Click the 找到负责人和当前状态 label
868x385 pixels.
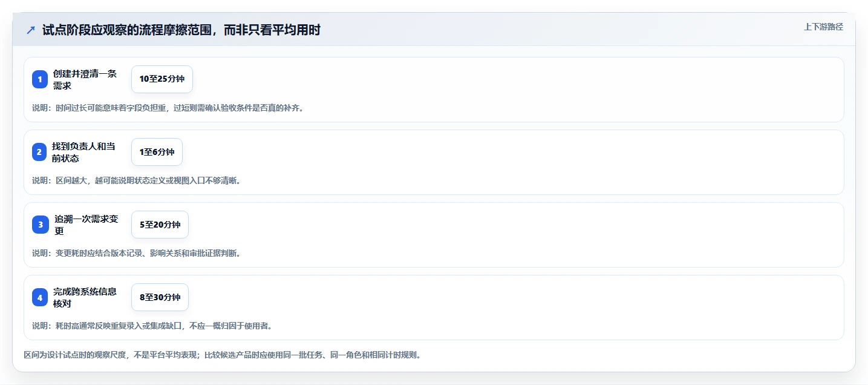[83, 152]
